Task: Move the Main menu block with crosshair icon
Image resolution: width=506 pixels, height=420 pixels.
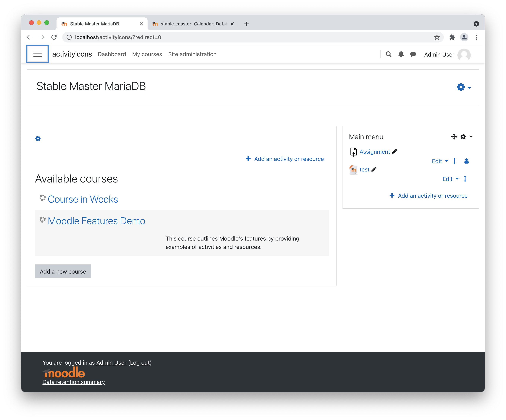Action: click(454, 137)
